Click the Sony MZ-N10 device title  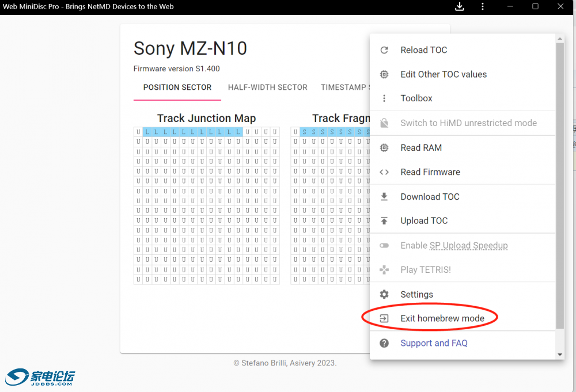[x=190, y=48]
